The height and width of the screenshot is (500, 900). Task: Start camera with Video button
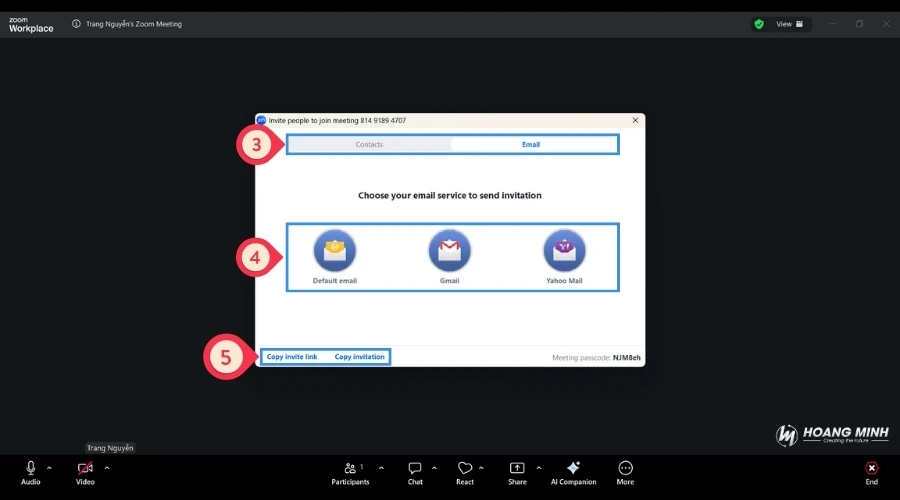[85, 468]
